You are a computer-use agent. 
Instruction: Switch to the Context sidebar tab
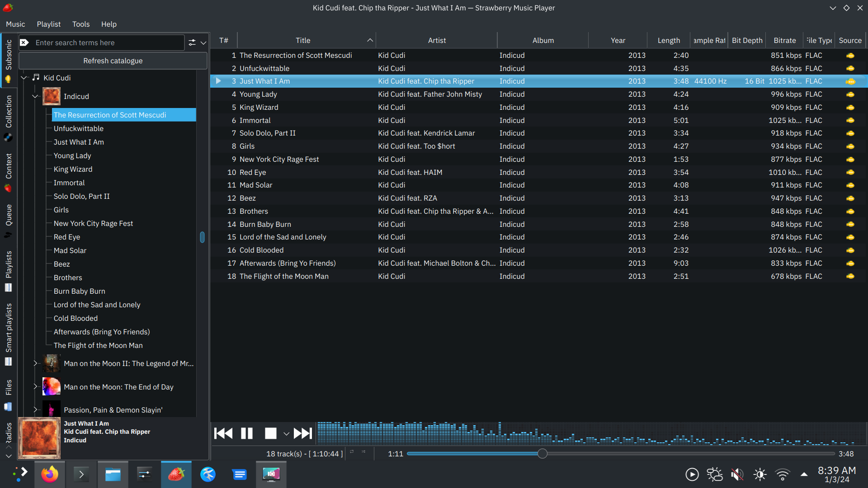(x=8, y=172)
